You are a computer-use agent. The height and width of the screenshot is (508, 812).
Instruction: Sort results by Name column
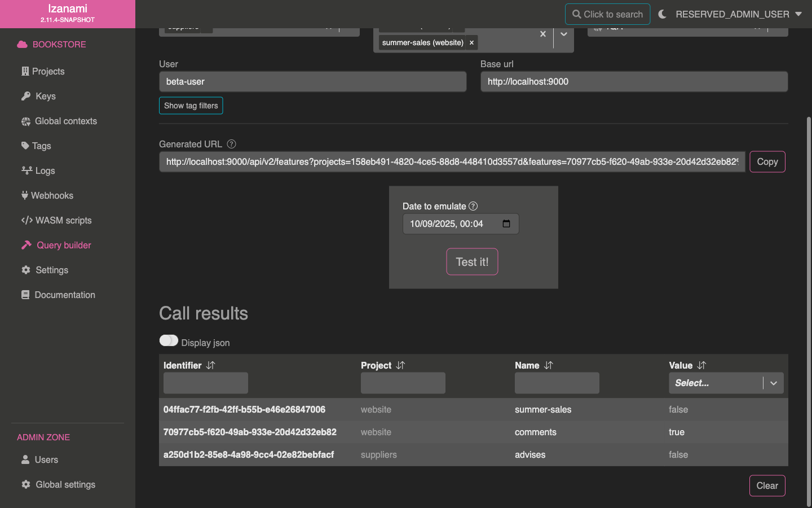click(x=549, y=365)
